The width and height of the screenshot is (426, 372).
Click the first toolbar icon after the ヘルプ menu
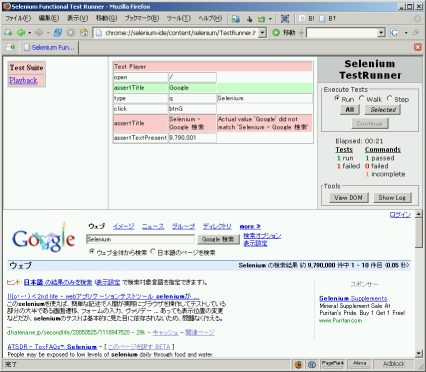[x=236, y=19]
